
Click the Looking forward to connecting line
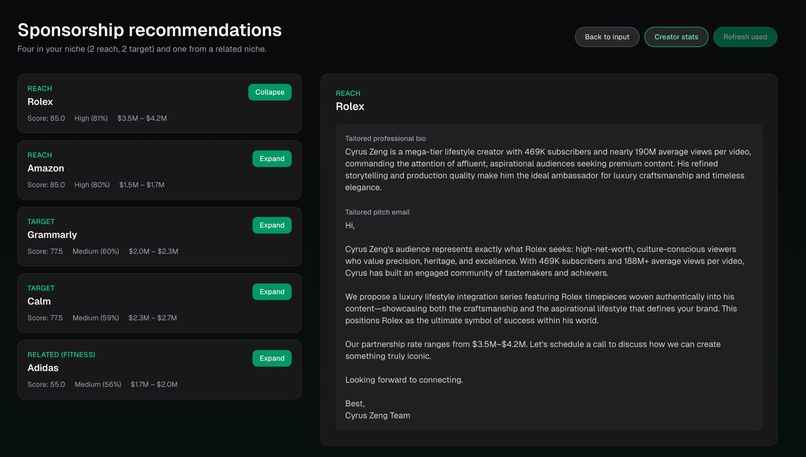[404, 380]
